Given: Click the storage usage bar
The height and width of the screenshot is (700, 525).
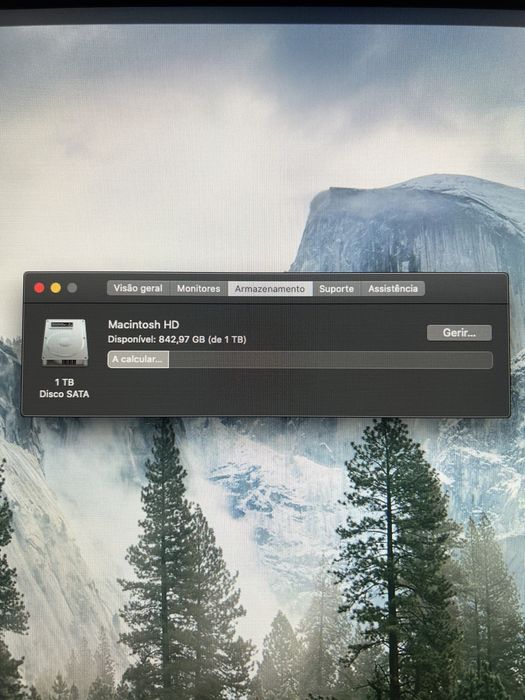Looking at the screenshot, I should click(x=300, y=360).
